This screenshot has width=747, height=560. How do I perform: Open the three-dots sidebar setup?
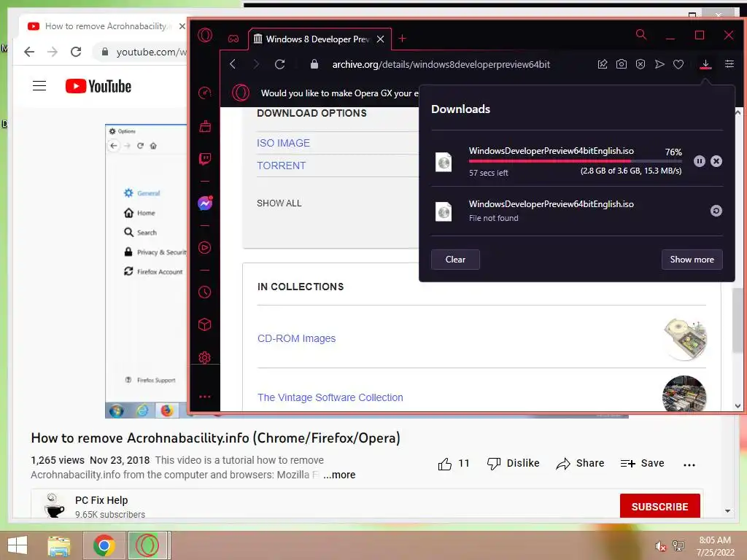pyautogui.click(x=205, y=397)
